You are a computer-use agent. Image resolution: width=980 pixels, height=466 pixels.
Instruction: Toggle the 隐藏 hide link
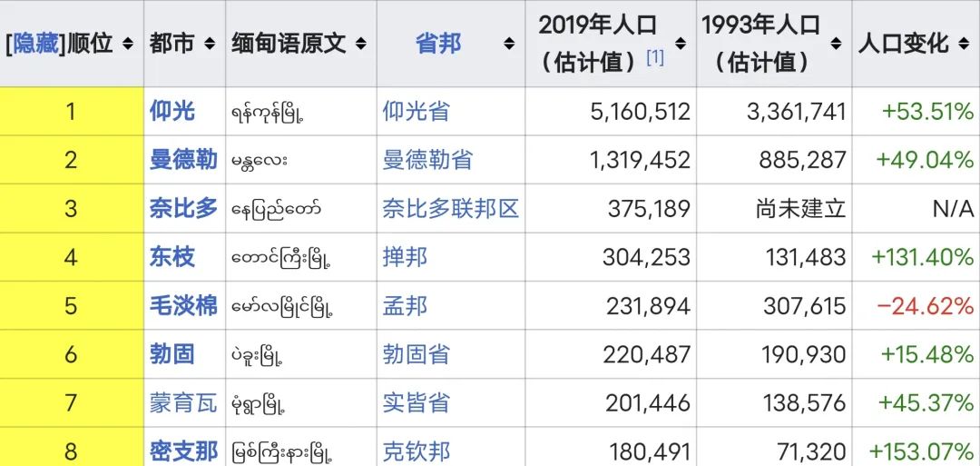coord(36,44)
